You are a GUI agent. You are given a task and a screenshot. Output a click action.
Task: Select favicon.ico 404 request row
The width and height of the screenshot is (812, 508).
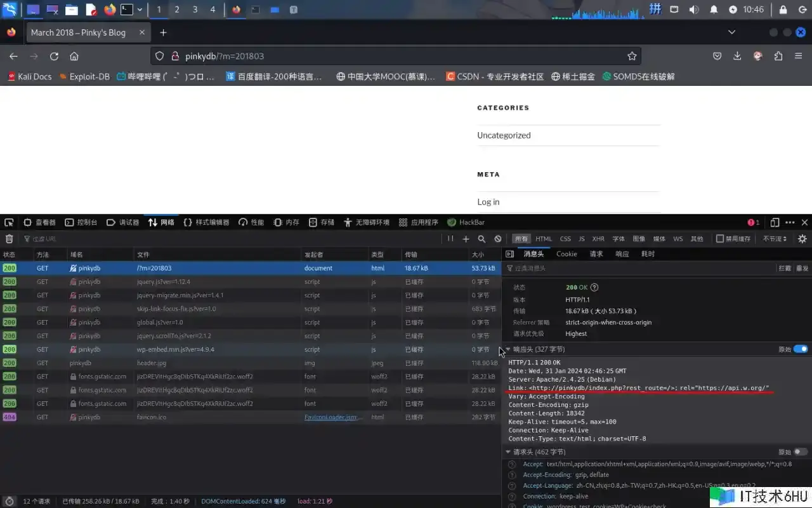(251, 417)
